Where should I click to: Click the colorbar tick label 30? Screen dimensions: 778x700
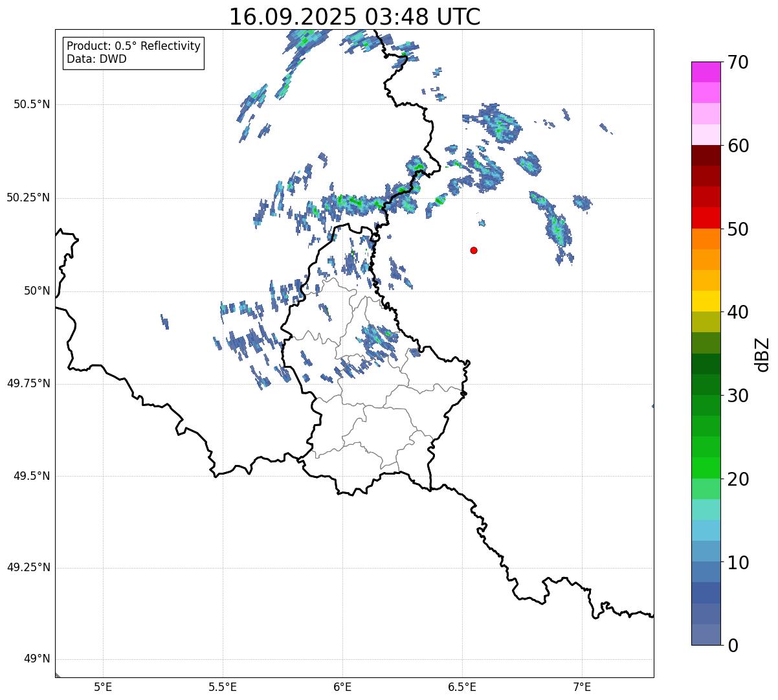[x=739, y=396]
